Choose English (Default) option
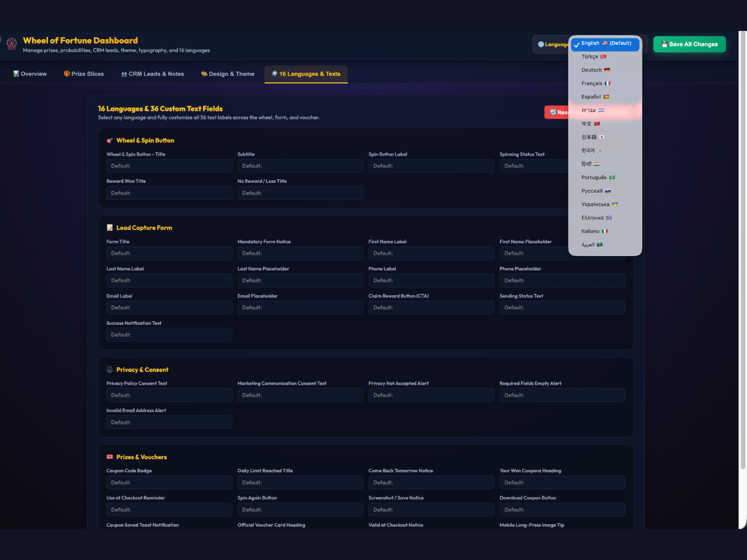 tap(605, 44)
